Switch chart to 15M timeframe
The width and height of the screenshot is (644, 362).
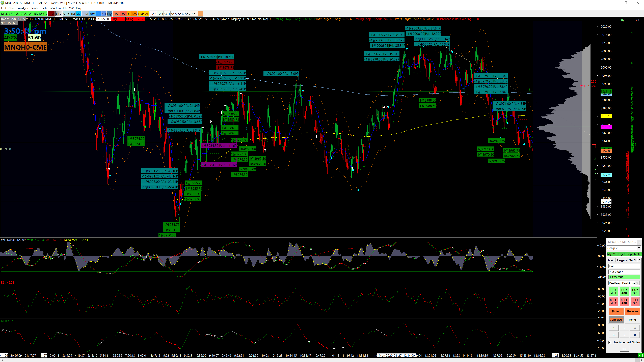(x=85, y=14)
